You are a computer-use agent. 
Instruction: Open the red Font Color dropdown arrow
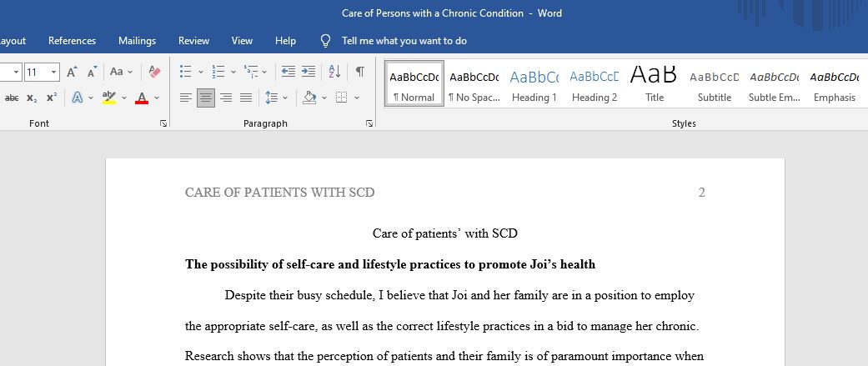[157, 98]
